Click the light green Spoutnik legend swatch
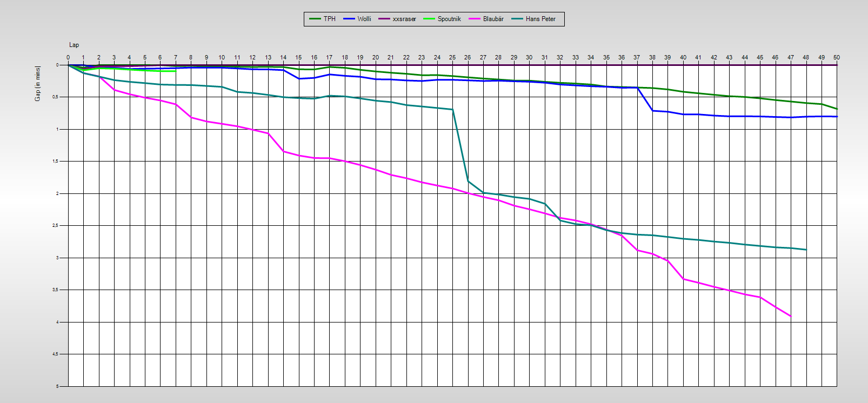The image size is (868, 403). [x=429, y=19]
